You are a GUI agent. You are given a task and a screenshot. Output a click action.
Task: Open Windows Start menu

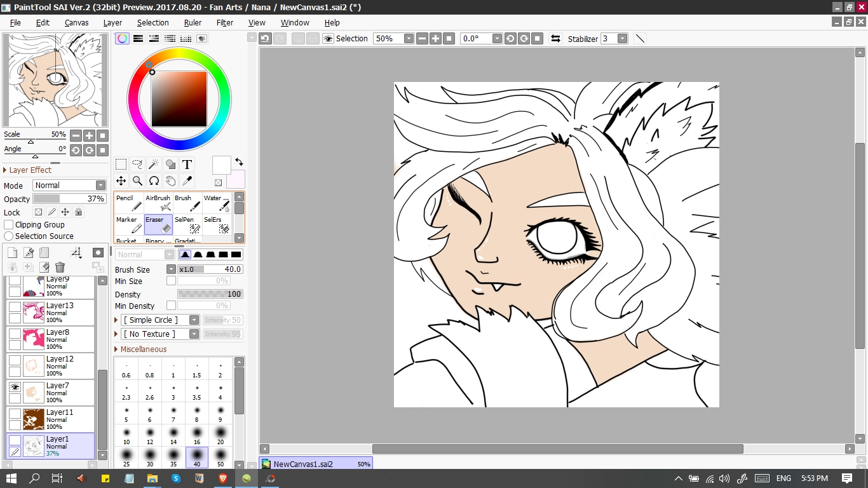[x=12, y=478]
